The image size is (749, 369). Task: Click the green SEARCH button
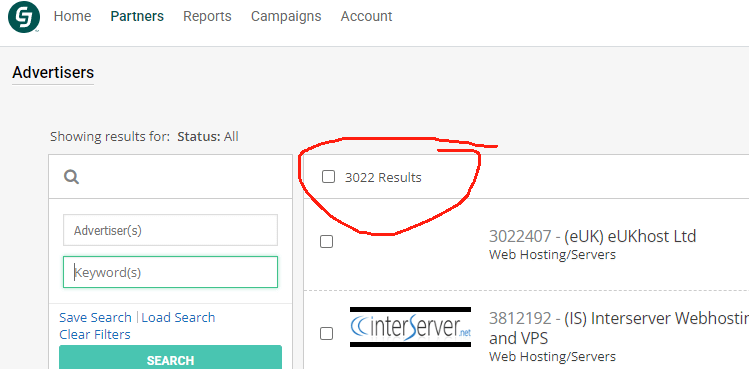coord(171,357)
